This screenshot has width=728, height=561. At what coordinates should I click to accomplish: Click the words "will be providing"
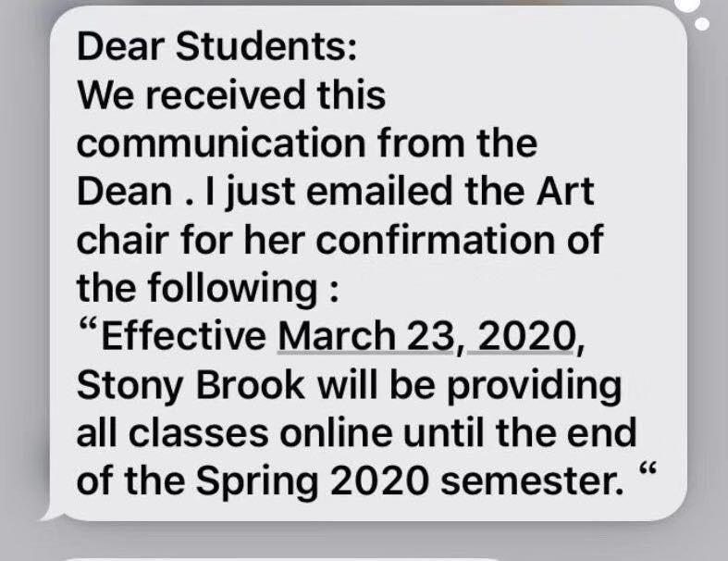pos(470,385)
